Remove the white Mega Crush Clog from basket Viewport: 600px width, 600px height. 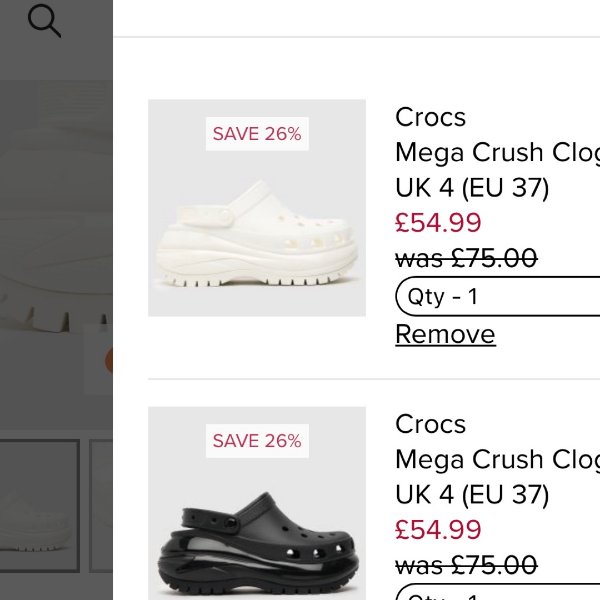point(445,334)
